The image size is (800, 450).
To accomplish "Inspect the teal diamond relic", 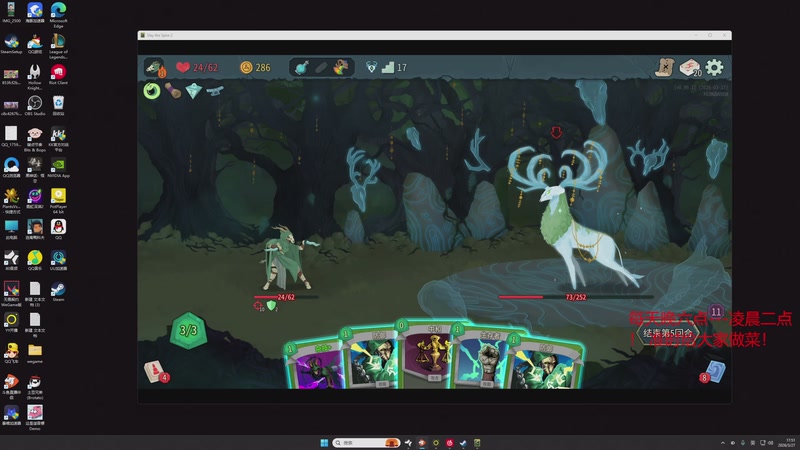I will coord(193,91).
